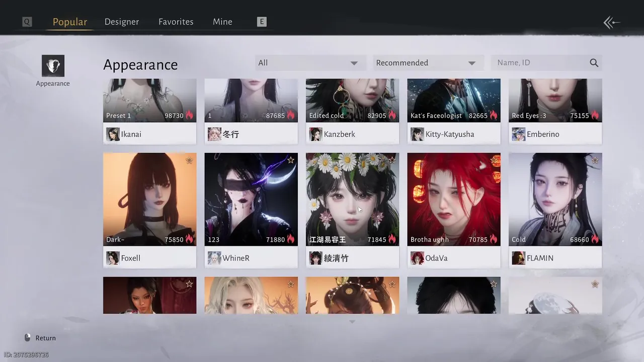Click Kitty-Katyusha's author avatar
This screenshot has height=362, width=644.
pyautogui.click(x=417, y=134)
